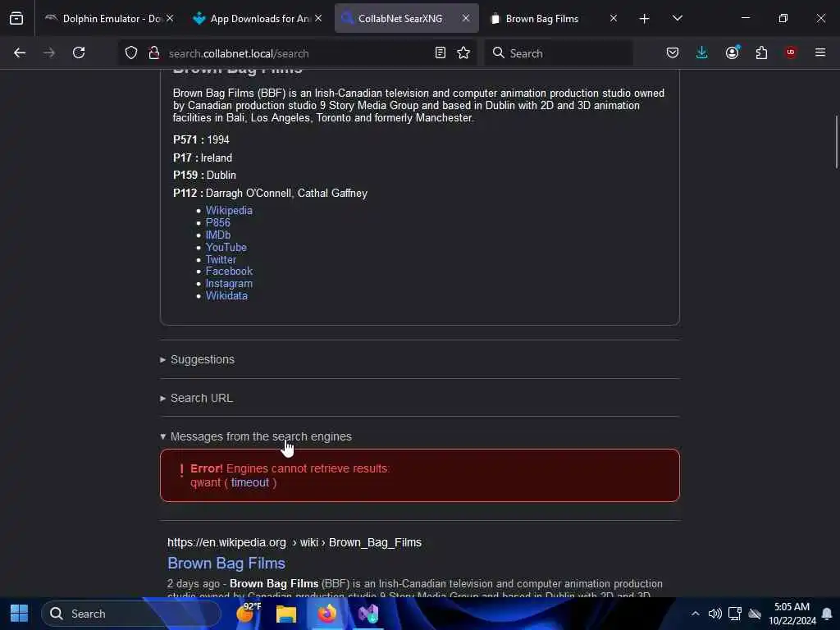
Task: Open tracking protection shield icon
Action: pos(131,52)
